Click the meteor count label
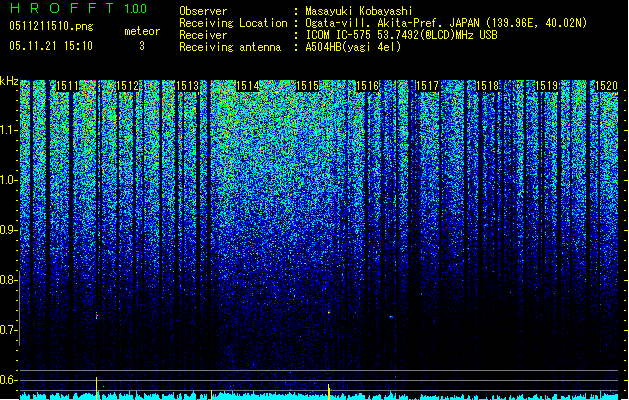Screen dimensions: 629x400 tap(142, 31)
